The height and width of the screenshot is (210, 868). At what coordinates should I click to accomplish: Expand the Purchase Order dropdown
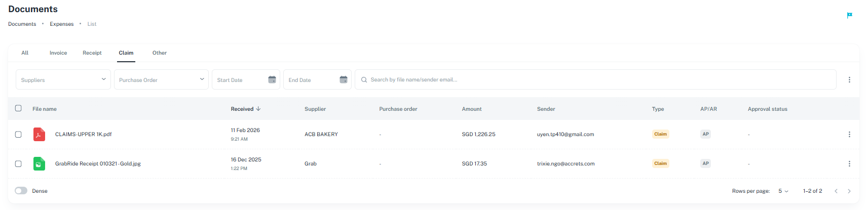pos(161,79)
